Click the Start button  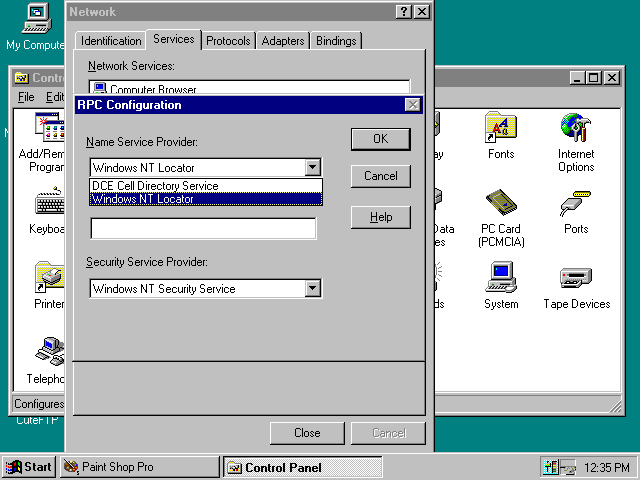point(28,467)
